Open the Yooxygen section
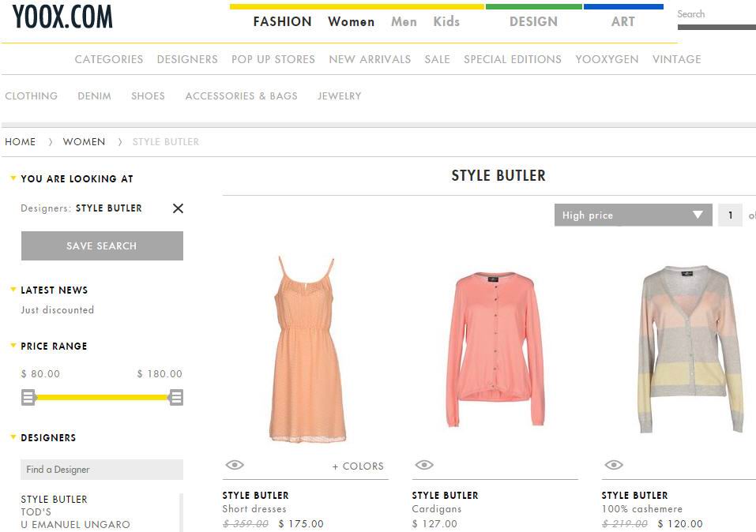This screenshot has height=532, width=756. click(x=607, y=59)
